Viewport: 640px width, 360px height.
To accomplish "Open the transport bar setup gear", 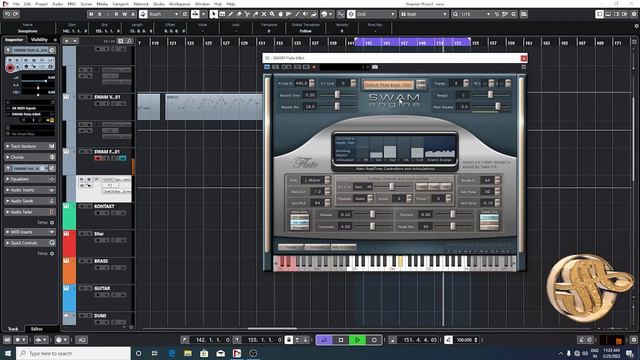I will pyautogui.click(x=633, y=340).
